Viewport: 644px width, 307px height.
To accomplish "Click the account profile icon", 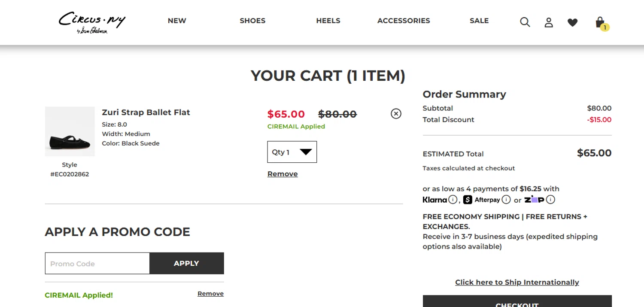I will pos(549,22).
